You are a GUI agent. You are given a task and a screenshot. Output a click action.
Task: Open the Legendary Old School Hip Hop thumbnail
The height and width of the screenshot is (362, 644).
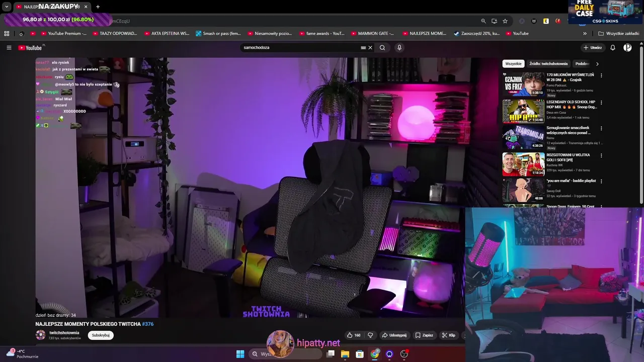523,111
